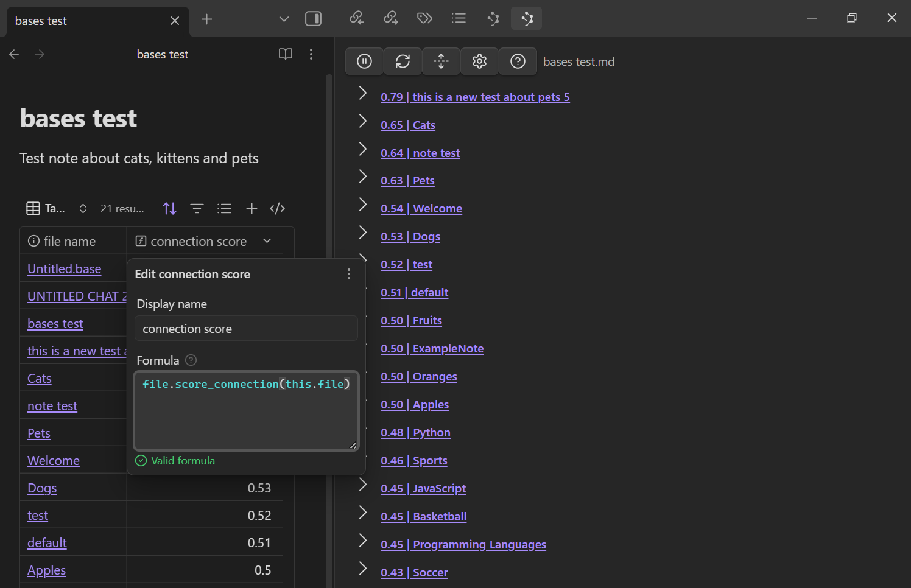Open the tags tab in the sidebar header

click(x=424, y=18)
